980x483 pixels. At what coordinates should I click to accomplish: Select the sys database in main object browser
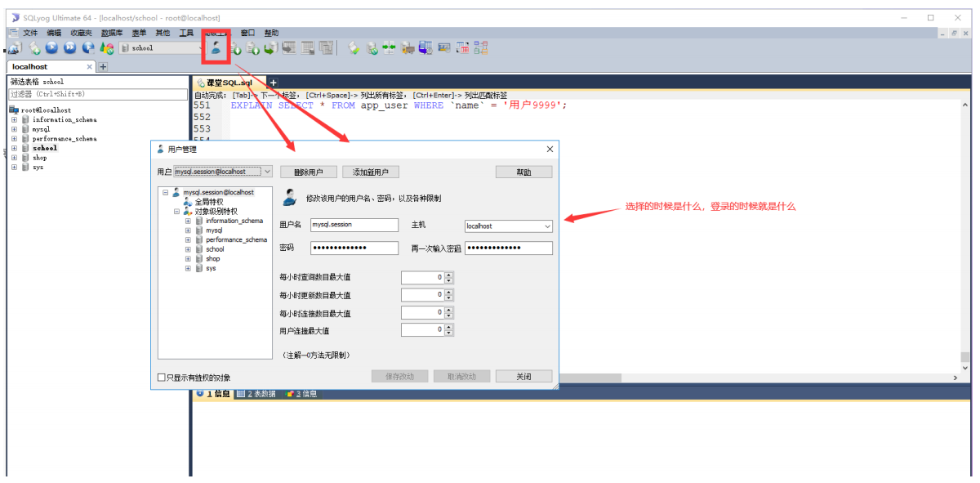pos(38,167)
